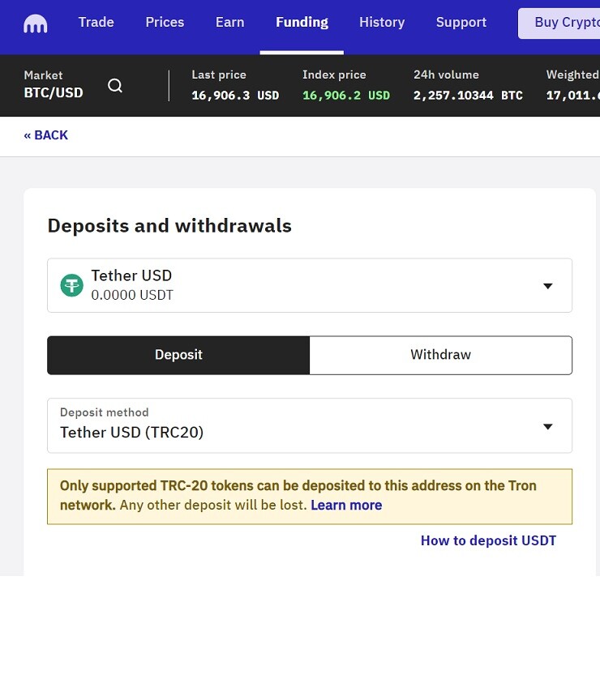Viewport: 600px width, 700px height.
Task: Expand the Deposit method dropdown arrow
Action: 548,426
